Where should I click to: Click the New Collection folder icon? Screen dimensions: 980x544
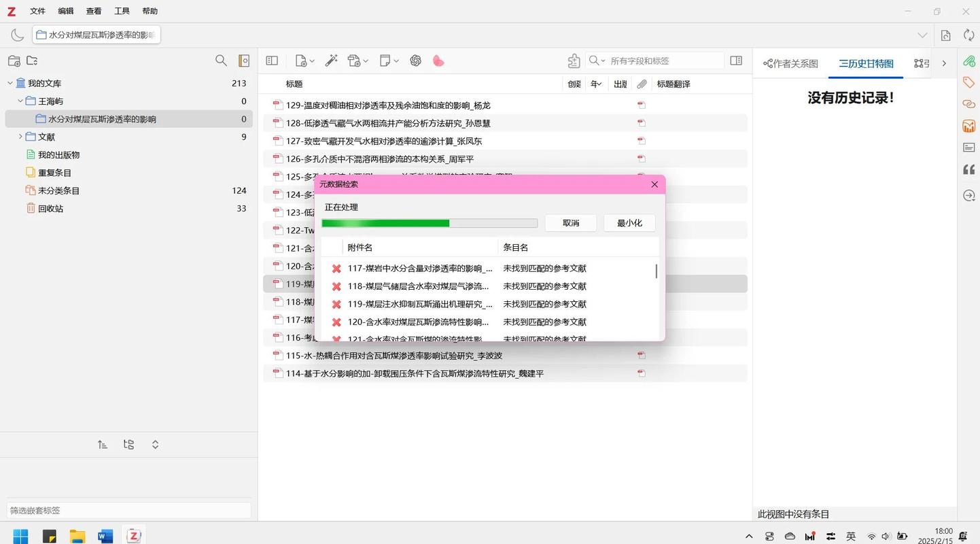pyautogui.click(x=14, y=61)
